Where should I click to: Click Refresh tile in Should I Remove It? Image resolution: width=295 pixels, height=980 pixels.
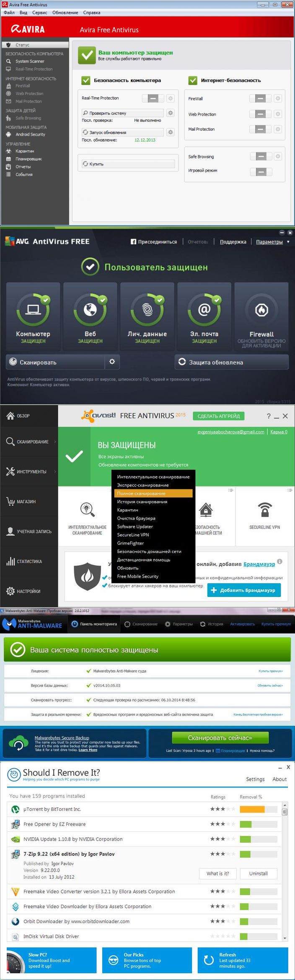pyautogui.click(x=243, y=960)
